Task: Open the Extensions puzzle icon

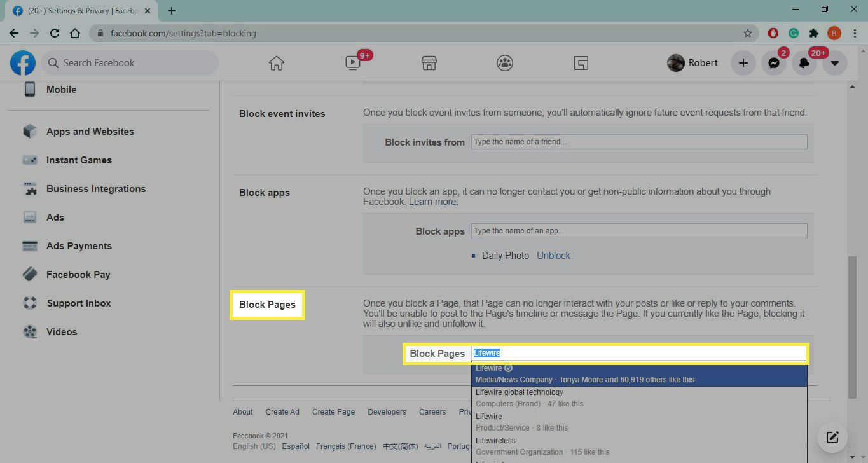Action: click(x=813, y=33)
